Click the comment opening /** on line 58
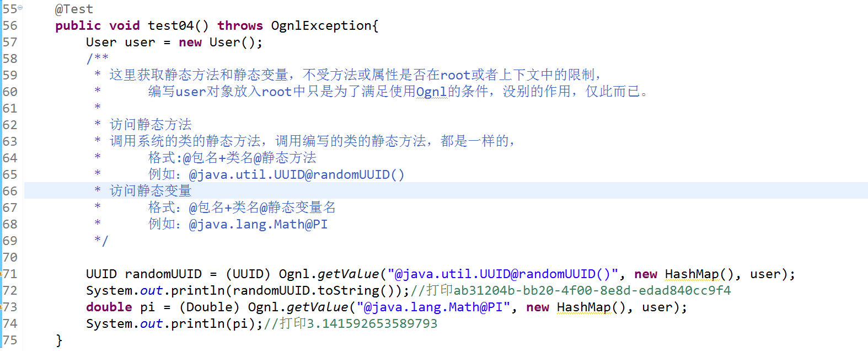Viewport: 868px width, 351px height. (x=97, y=58)
